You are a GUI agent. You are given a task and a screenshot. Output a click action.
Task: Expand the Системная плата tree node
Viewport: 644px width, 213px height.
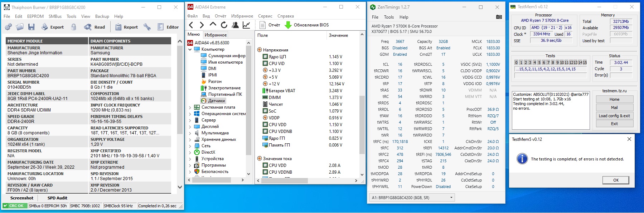click(190, 107)
